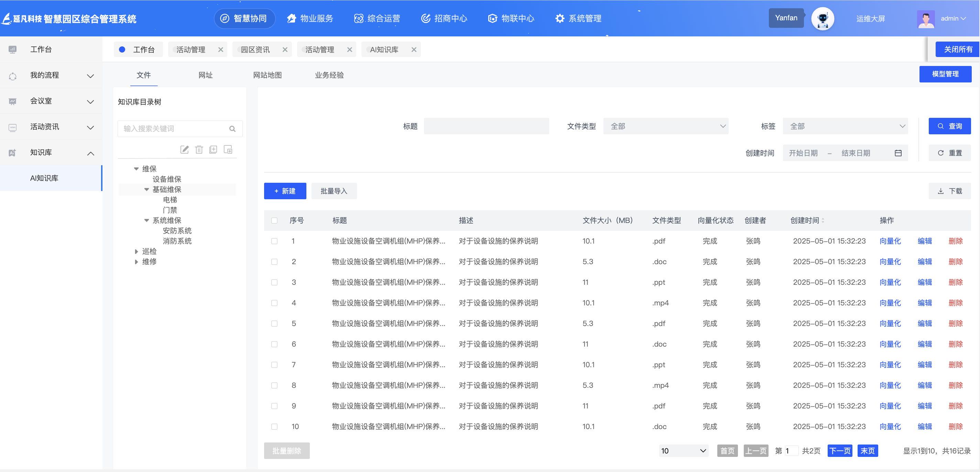Check the checkbox for table row 1
This screenshot has height=472, width=980.
pyautogui.click(x=274, y=241)
